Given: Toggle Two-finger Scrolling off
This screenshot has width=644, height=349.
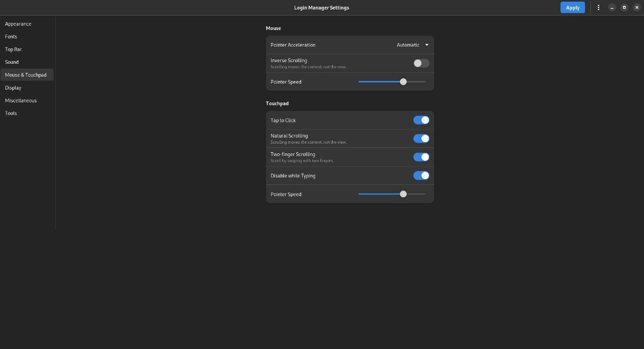Looking at the screenshot, I should point(421,157).
